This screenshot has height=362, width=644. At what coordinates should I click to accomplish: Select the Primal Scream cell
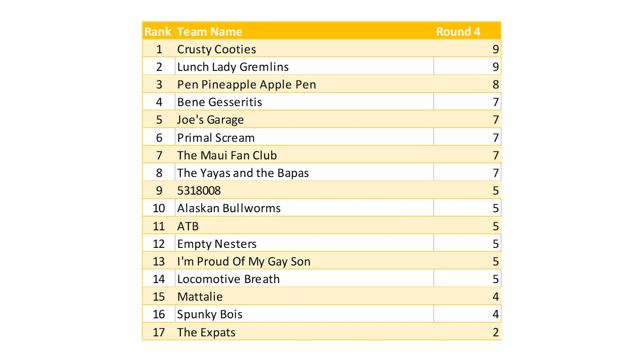pos(216,138)
